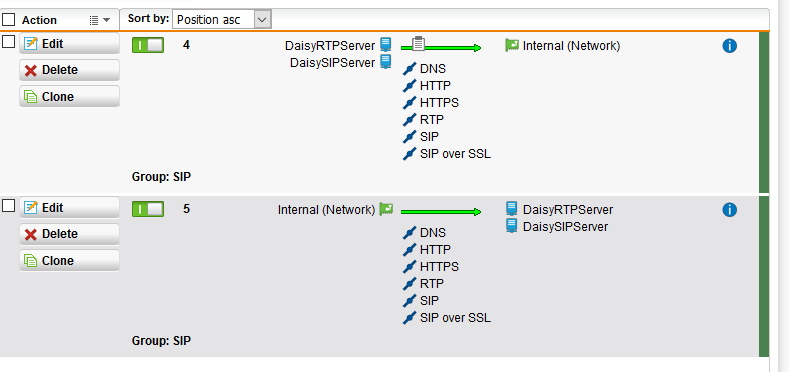Tick the checkbox for rule 4
The image size is (789, 372).
(x=9, y=41)
